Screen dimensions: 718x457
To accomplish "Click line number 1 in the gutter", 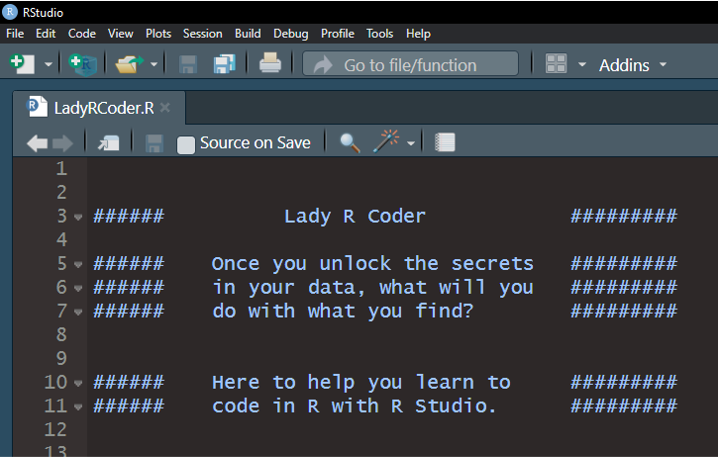I will click(x=62, y=169).
